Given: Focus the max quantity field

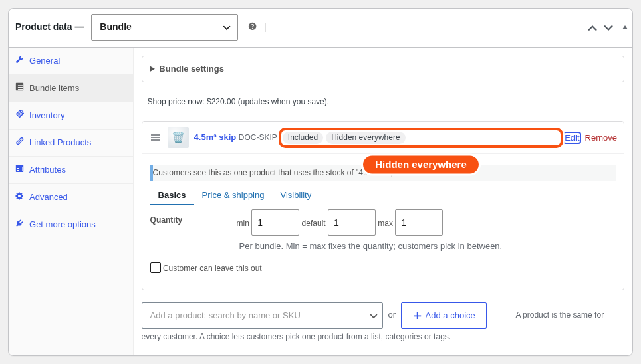Looking at the screenshot, I should tap(419, 223).
